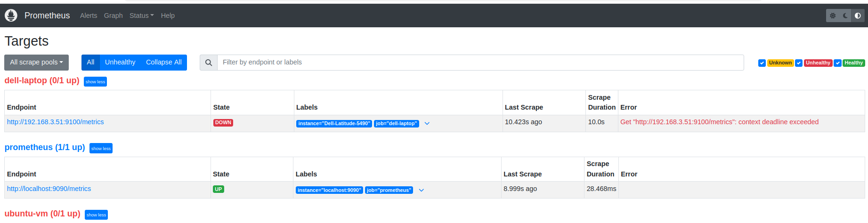Switch to light theme sun icon
Viewport: 868px width, 223px height.
coord(833,16)
